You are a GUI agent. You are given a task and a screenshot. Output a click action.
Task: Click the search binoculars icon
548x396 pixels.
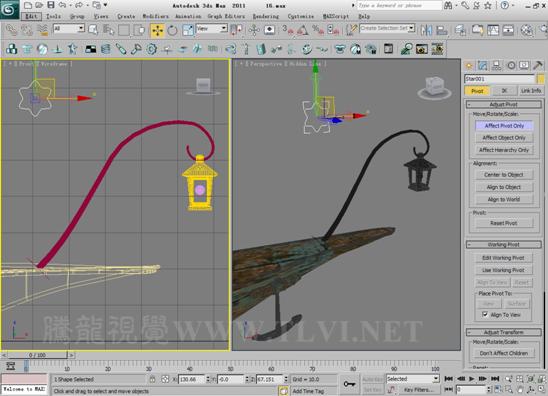tap(448, 5)
